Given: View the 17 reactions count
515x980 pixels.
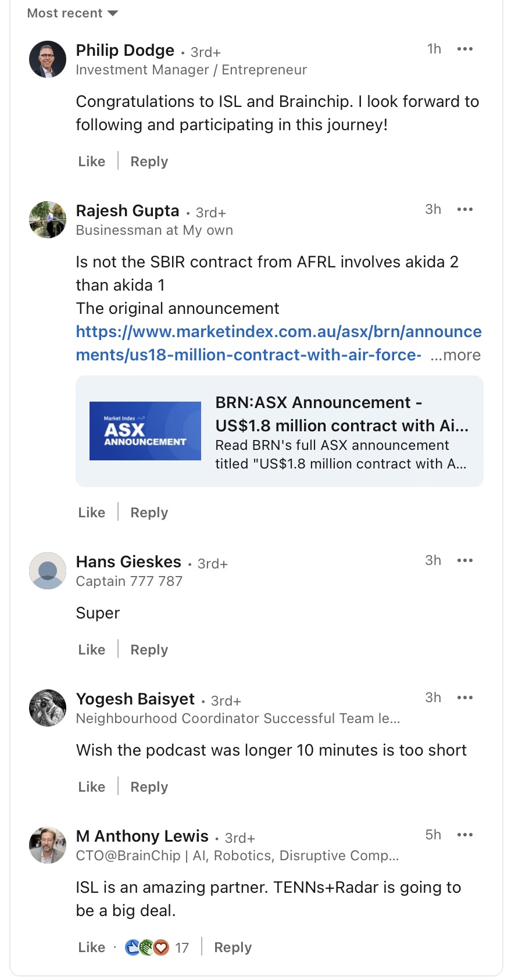Looking at the screenshot, I should pyautogui.click(x=182, y=948).
